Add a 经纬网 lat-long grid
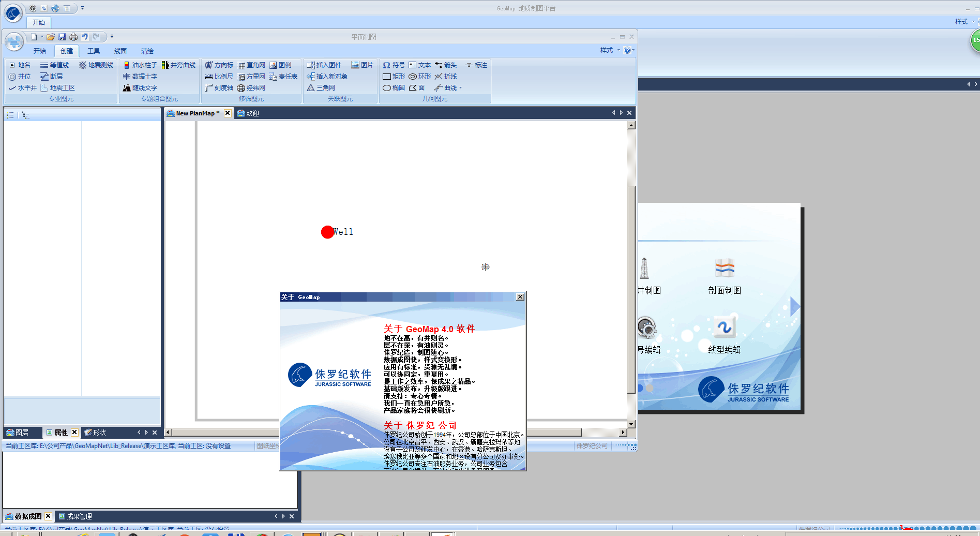The width and height of the screenshot is (980, 536). coord(252,88)
